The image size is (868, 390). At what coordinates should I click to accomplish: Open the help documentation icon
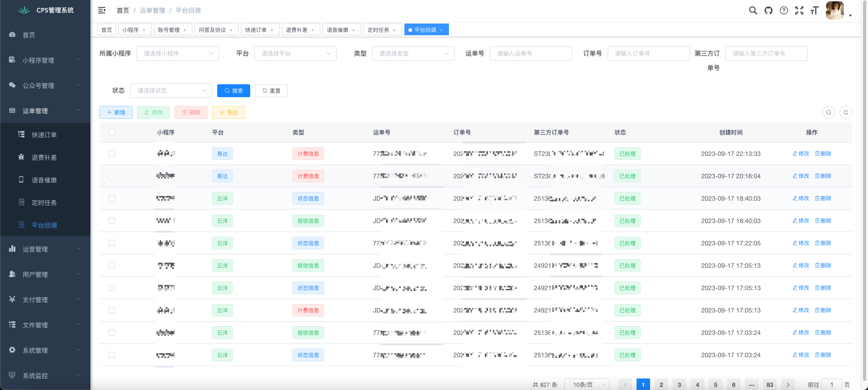(x=784, y=10)
